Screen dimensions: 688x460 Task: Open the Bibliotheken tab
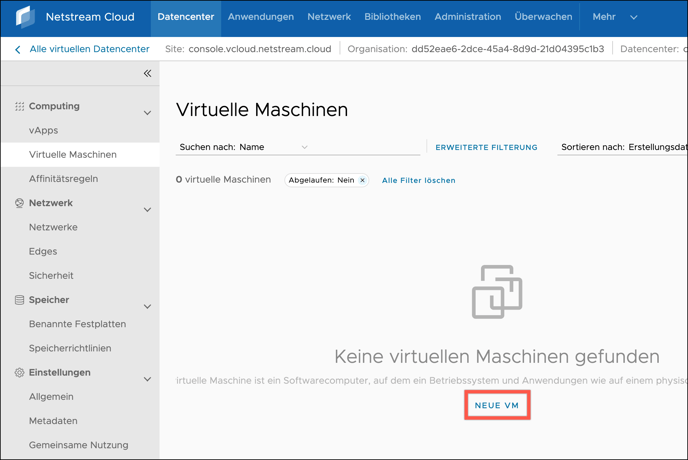click(x=392, y=17)
